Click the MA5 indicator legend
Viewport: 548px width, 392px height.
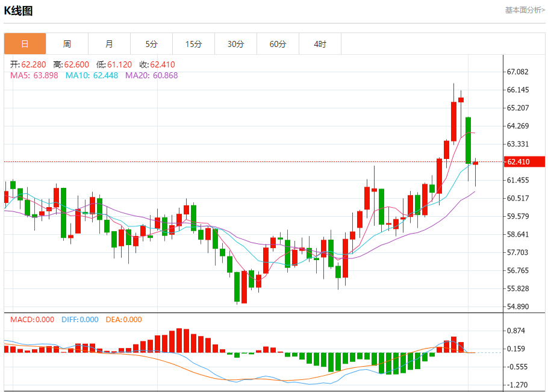click(x=34, y=75)
